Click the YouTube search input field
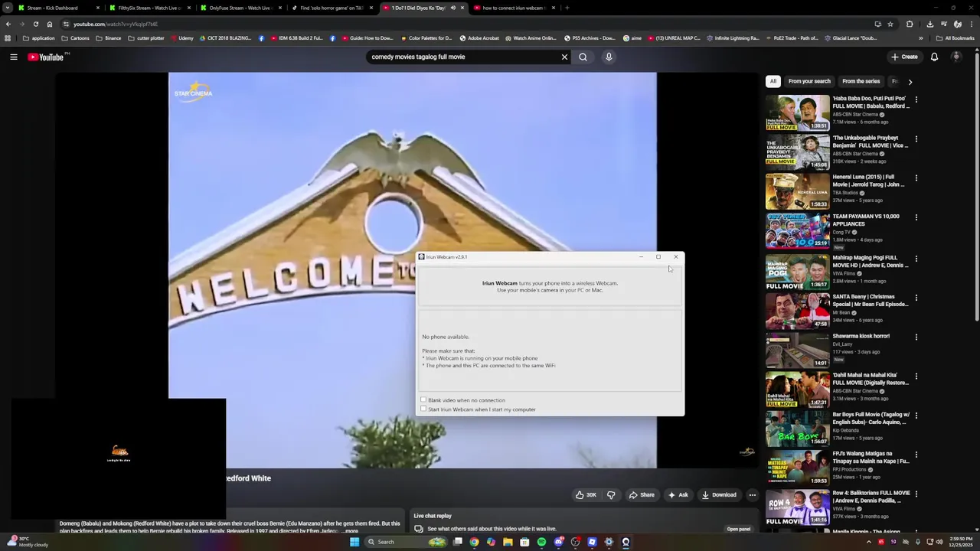 click(x=463, y=57)
